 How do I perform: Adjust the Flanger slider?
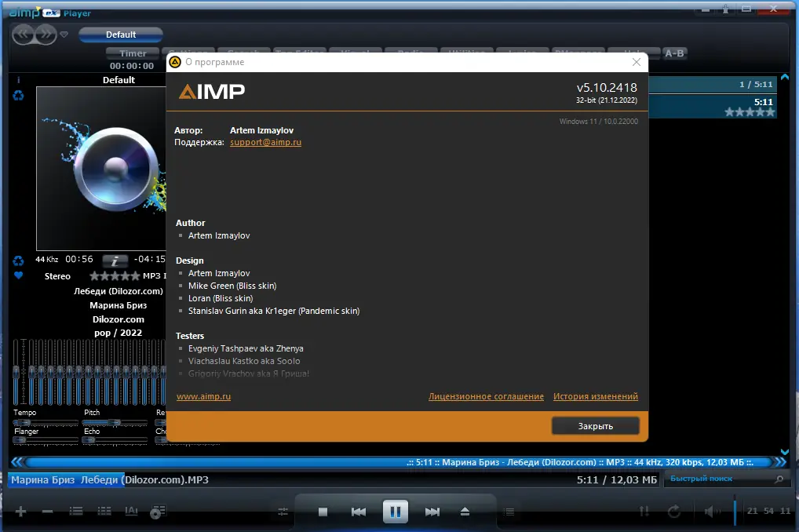(x=46, y=440)
